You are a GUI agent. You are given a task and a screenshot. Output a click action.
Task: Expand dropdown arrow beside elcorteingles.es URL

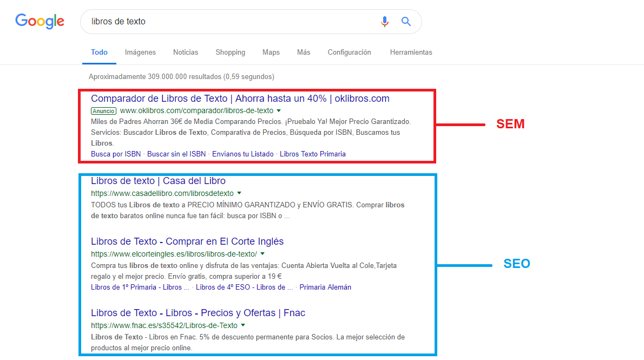click(x=262, y=254)
